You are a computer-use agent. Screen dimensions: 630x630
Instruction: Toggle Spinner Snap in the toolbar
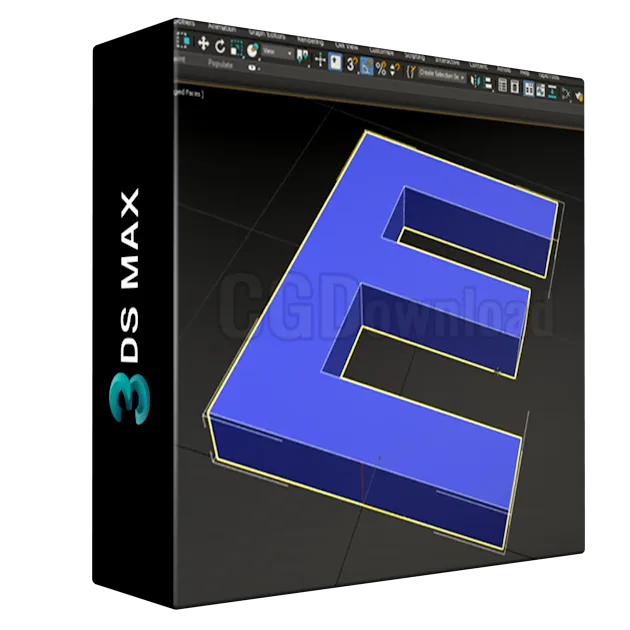395,69
